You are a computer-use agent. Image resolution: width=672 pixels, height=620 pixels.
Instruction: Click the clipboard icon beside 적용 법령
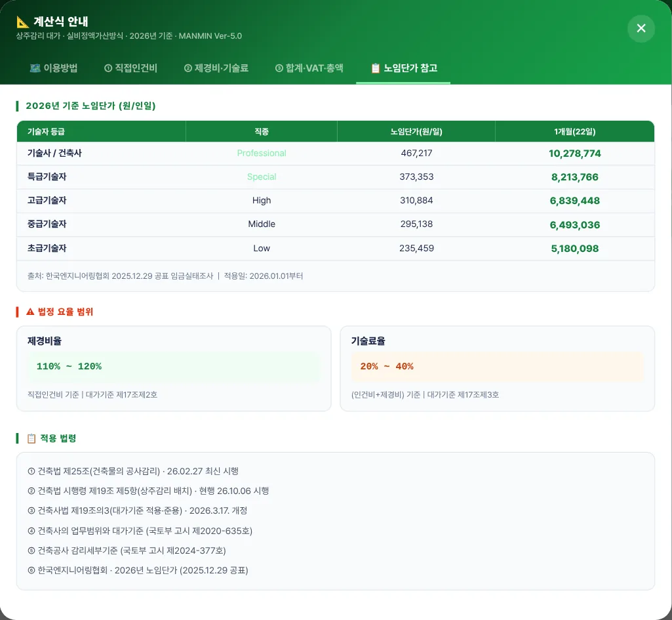pos(31,438)
